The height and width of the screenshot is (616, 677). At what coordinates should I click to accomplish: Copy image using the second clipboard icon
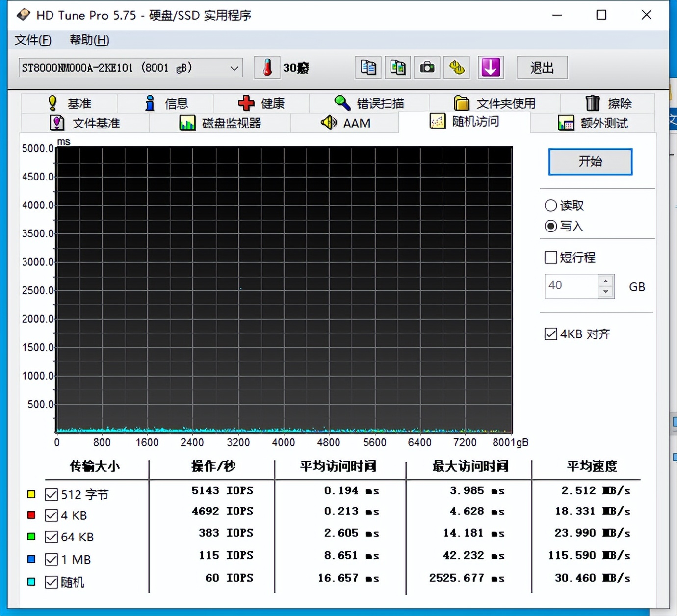pos(397,68)
